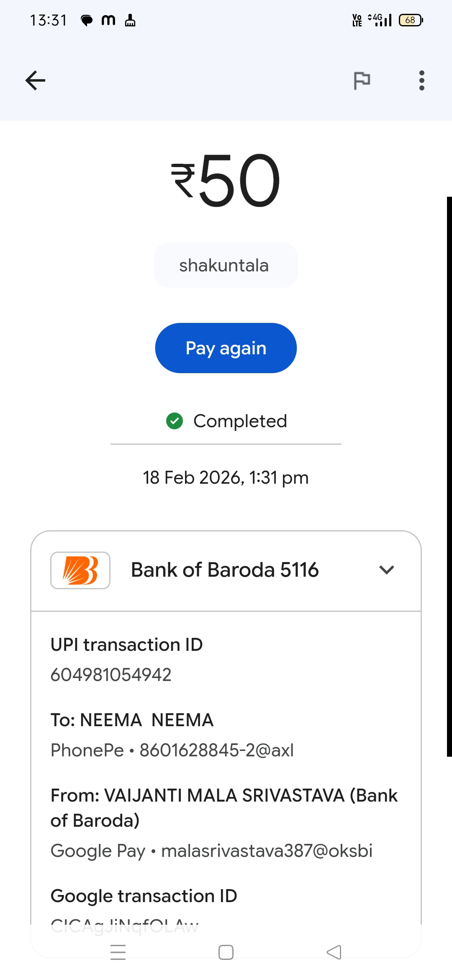Tap the transaction date and time
452x980 pixels.
click(x=226, y=477)
